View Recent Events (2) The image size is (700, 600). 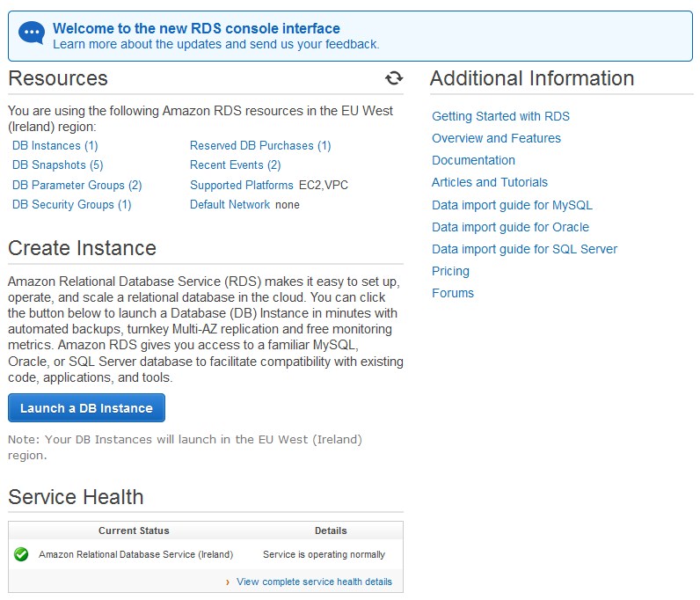pos(236,165)
